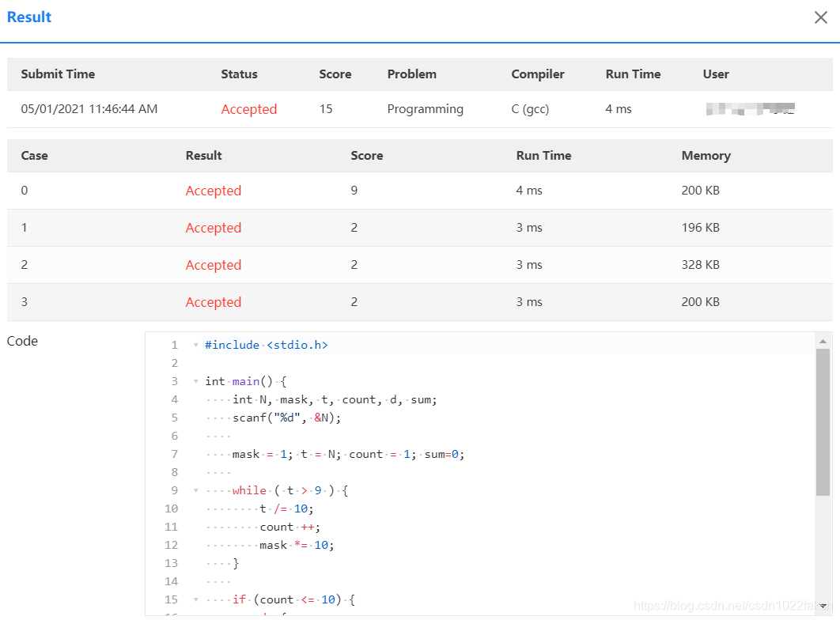Click the Result dialog title
Screen dimensions: 840x620
coord(29,17)
